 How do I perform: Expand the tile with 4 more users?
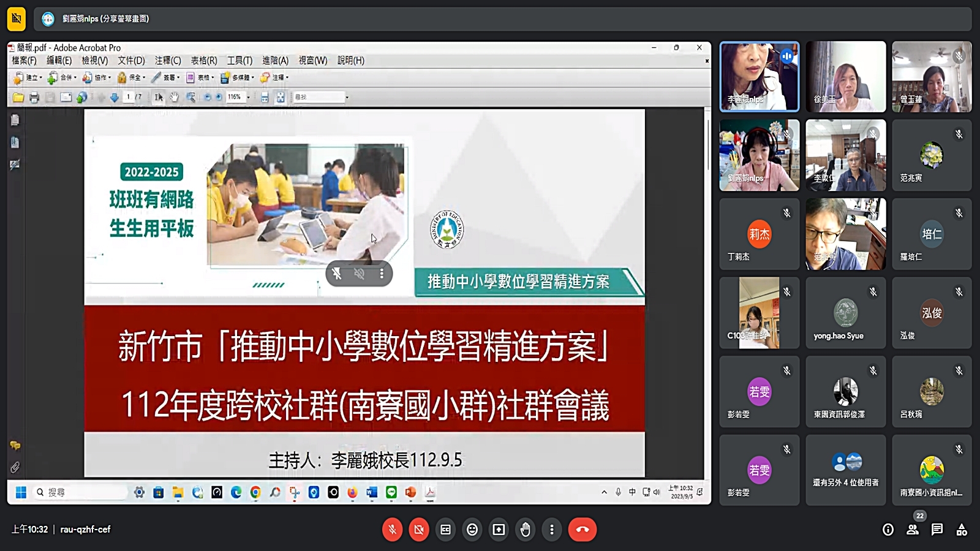(845, 470)
